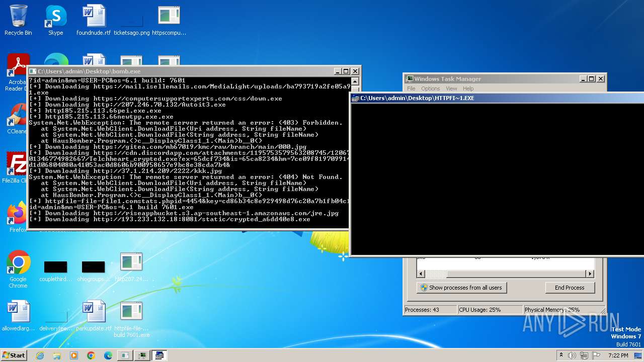Click the Start button

point(14,355)
